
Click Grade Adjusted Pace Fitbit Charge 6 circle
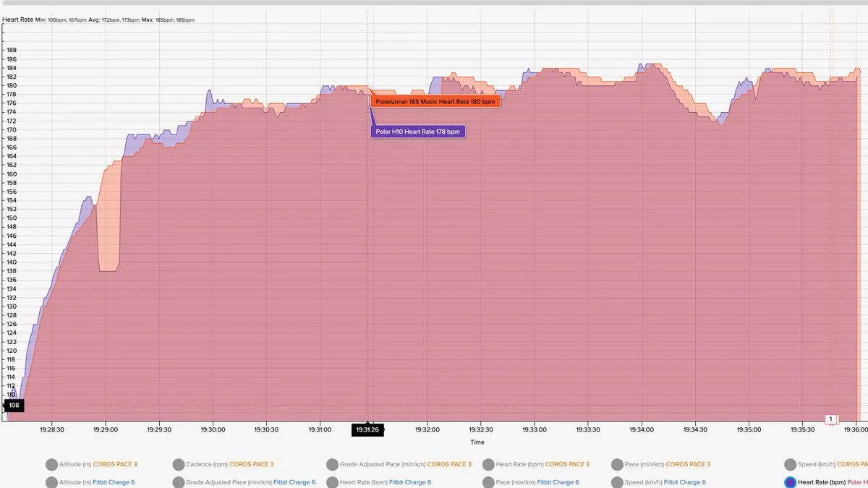[179, 482]
